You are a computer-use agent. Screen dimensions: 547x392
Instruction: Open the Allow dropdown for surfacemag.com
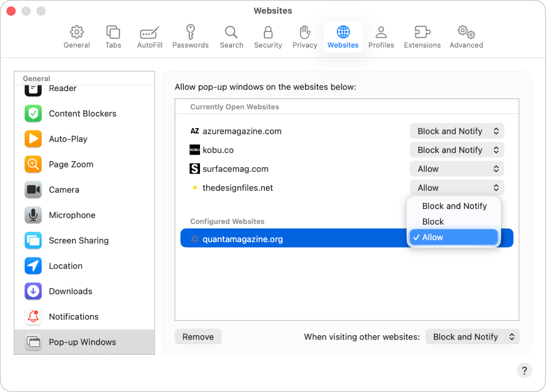[456, 168]
